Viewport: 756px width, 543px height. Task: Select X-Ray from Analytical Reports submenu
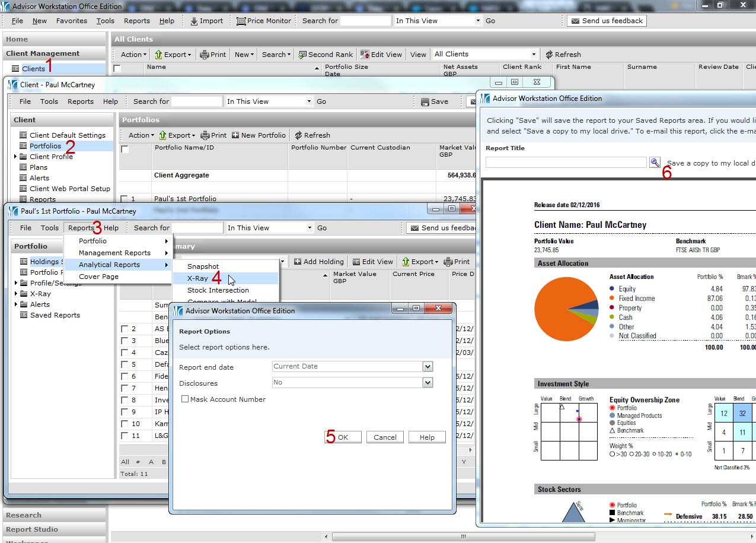point(197,278)
